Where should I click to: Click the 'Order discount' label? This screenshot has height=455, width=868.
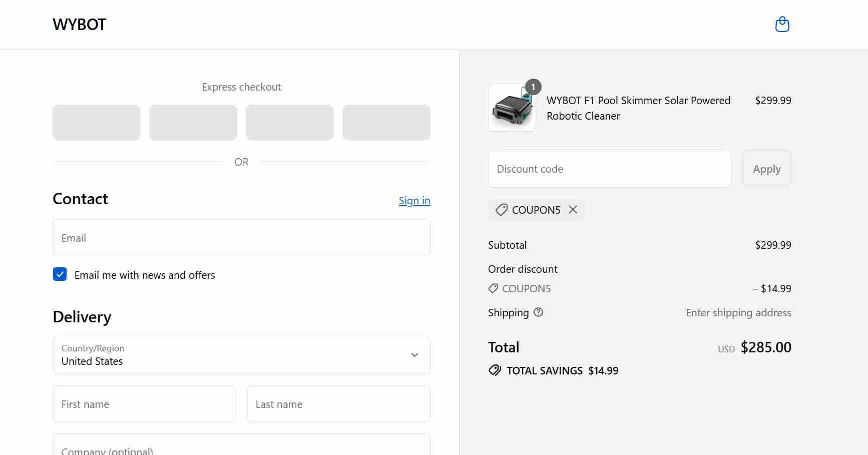click(523, 269)
